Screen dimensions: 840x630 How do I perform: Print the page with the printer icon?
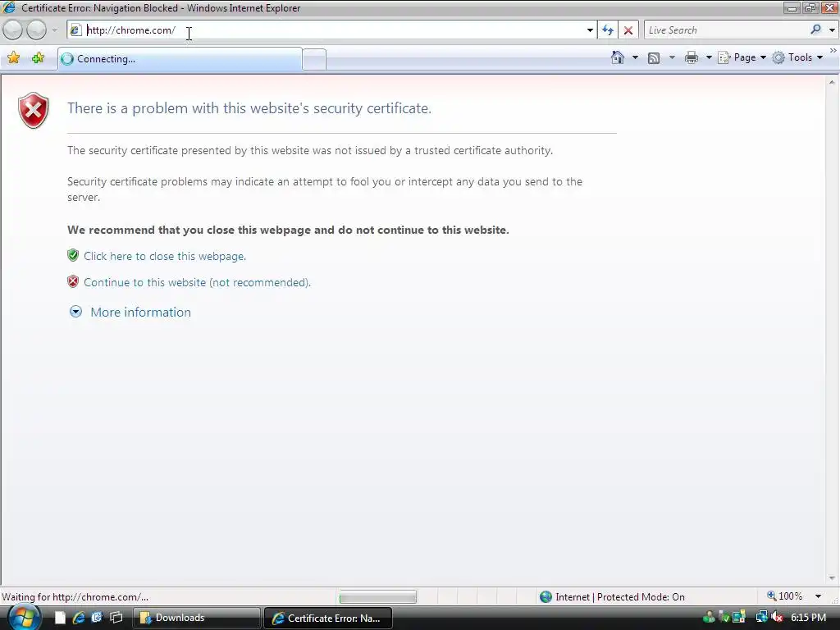pyautogui.click(x=692, y=57)
